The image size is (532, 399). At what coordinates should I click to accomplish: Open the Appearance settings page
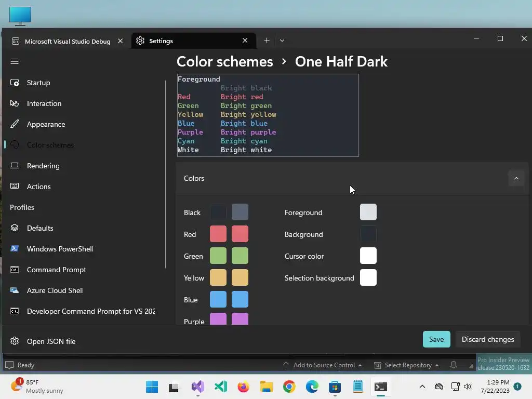click(x=84, y=124)
